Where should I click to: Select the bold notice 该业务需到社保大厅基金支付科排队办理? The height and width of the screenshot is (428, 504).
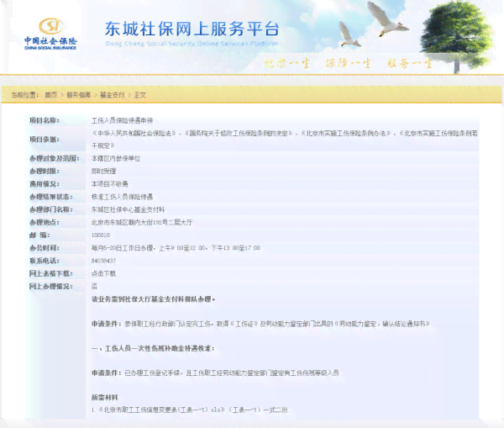153,299
